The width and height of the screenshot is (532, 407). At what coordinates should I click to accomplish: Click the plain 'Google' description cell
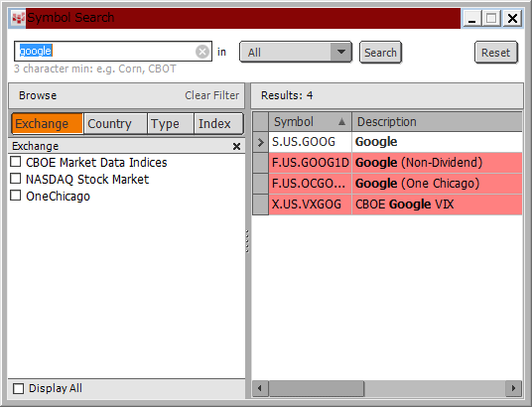[x=437, y=142]
